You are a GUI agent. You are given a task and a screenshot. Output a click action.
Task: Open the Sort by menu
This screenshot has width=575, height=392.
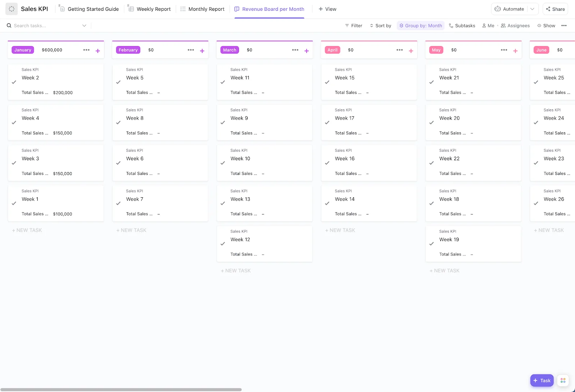click(381, 26)
